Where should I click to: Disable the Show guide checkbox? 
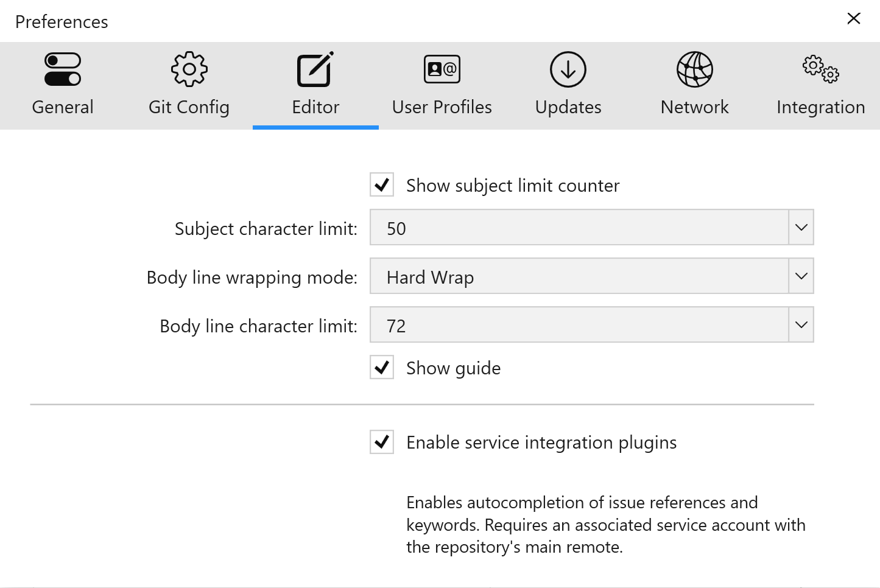pyautogui.click(x=381, y=368)
